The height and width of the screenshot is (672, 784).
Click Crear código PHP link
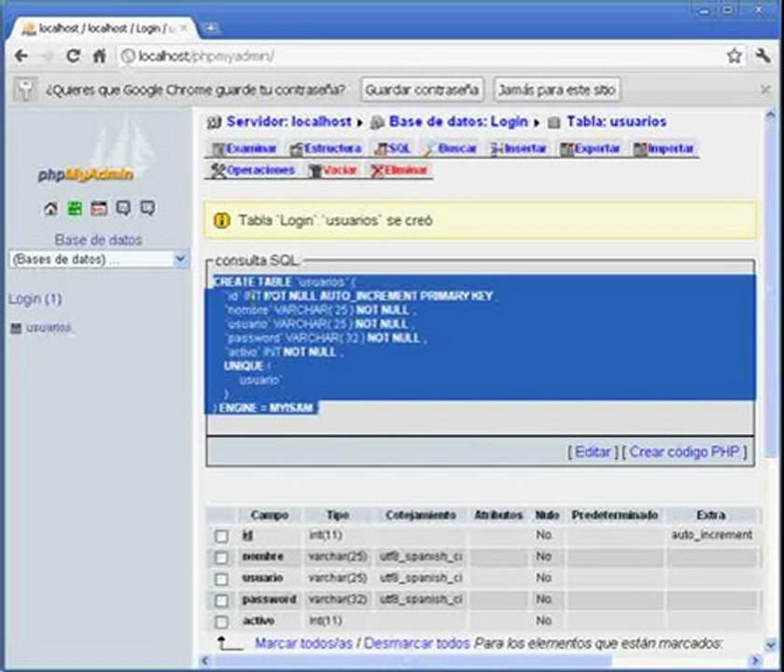(684, 452)
